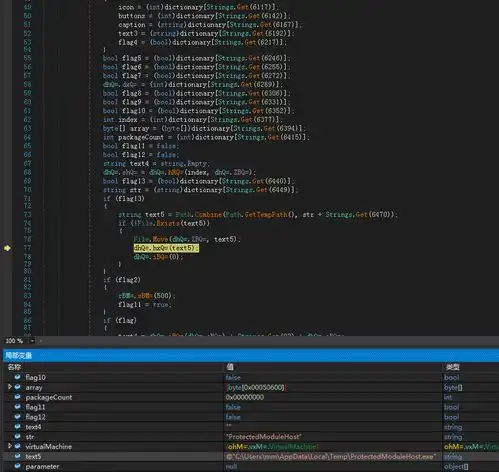Click the 值 column header

[x=230, y=367]
